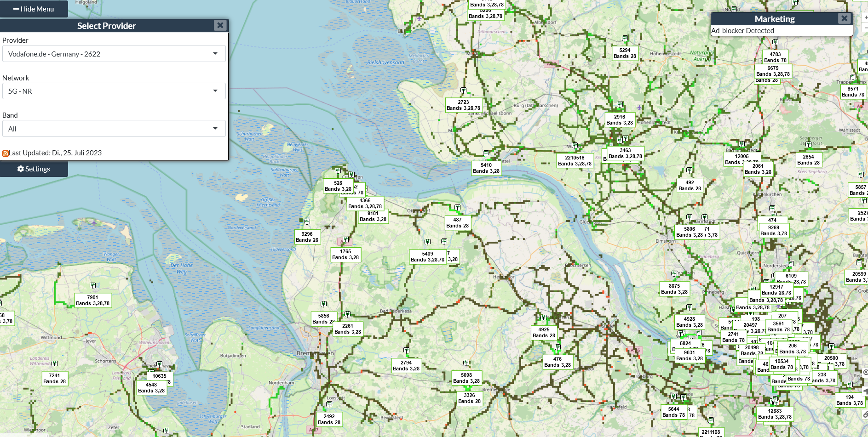The height and width of the screenshot is (437, 868).
Task: Click the 2210516 site label on the map
Action: 575,160
